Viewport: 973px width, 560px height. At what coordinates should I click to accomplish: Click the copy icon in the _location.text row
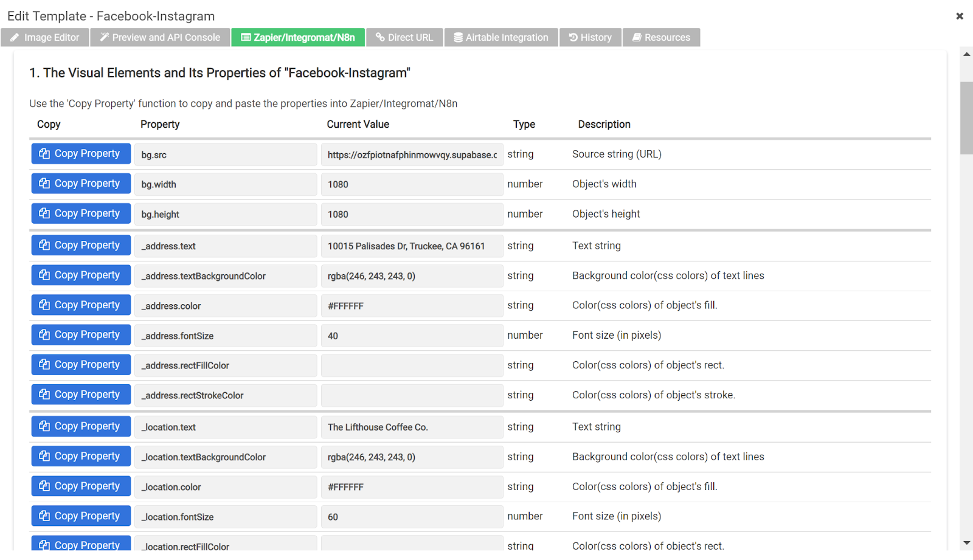coord(44,426)
